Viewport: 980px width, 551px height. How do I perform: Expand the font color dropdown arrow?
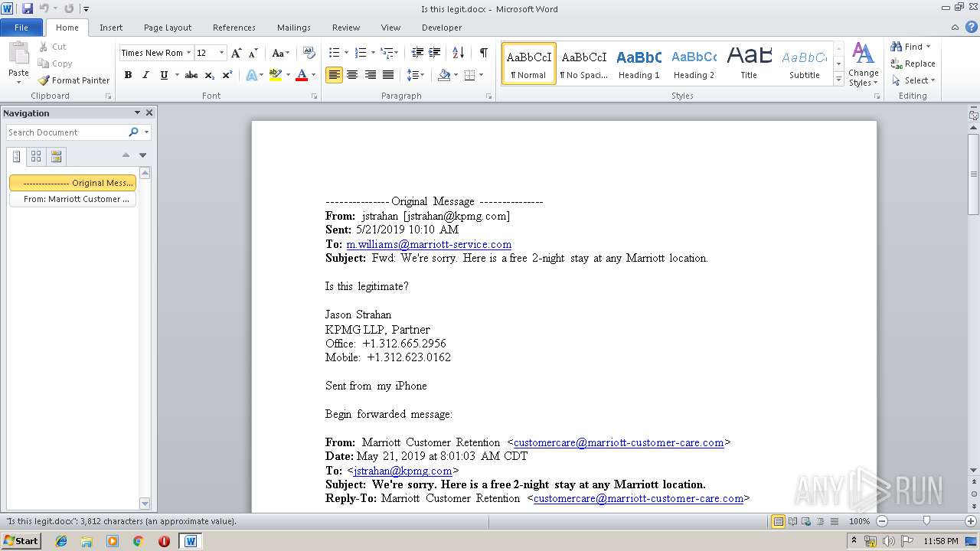click(313, 75)
